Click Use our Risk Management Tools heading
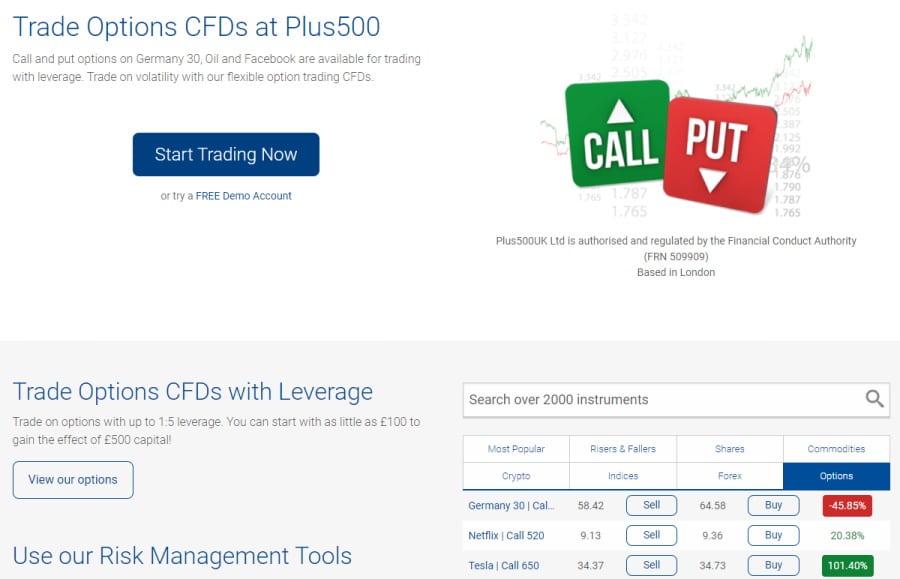The height and width of the screenshot is (579, 900). click(182, 555)
